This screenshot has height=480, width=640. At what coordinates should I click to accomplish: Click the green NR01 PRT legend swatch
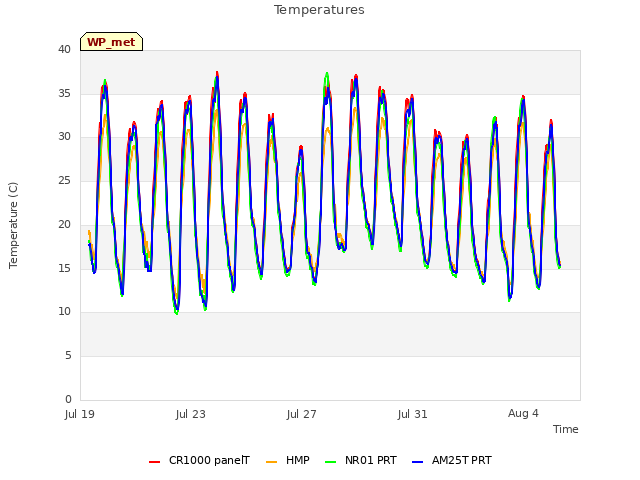[x=331, y=462]
